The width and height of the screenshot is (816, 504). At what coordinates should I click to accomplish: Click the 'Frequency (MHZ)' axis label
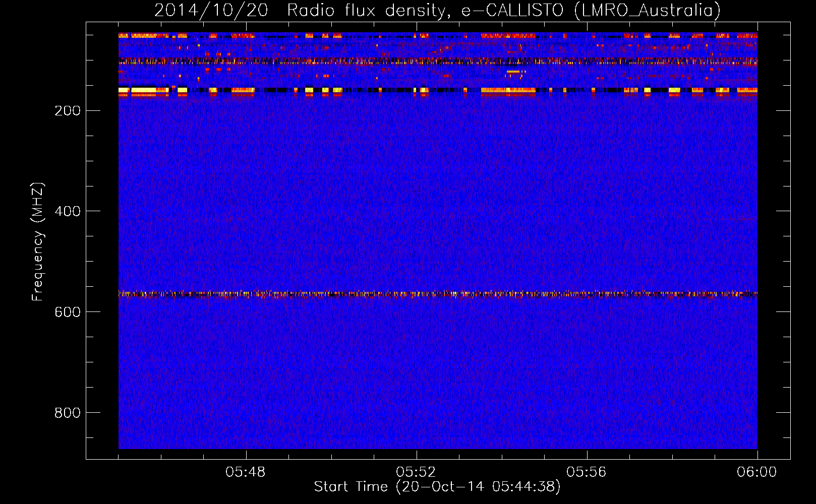(38, 242)
